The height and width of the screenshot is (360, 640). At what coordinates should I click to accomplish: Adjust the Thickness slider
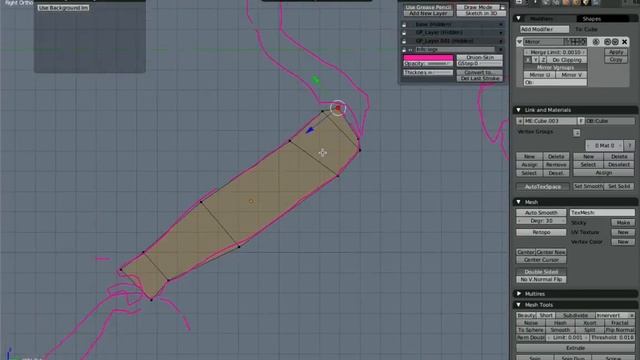point(428,72)
